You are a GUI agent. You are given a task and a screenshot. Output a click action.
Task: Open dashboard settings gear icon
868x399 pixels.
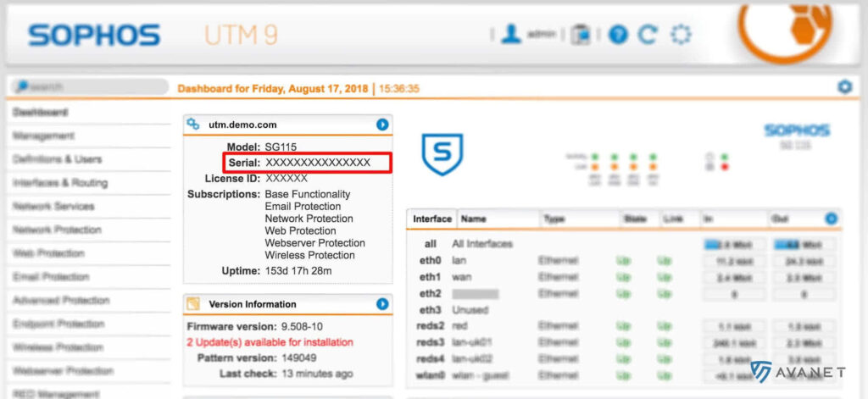[845, 87]
